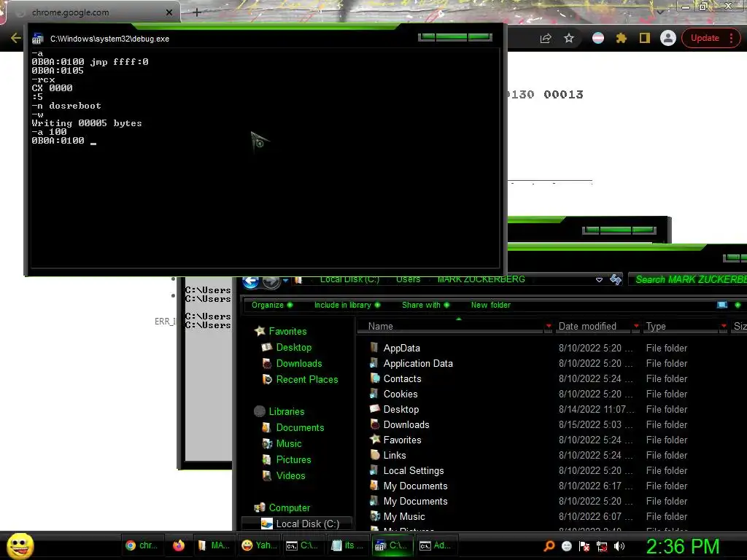Select the Downloads folder in file list
The width and height of the screenshot is (747, 560).
[x=406, y=424]
